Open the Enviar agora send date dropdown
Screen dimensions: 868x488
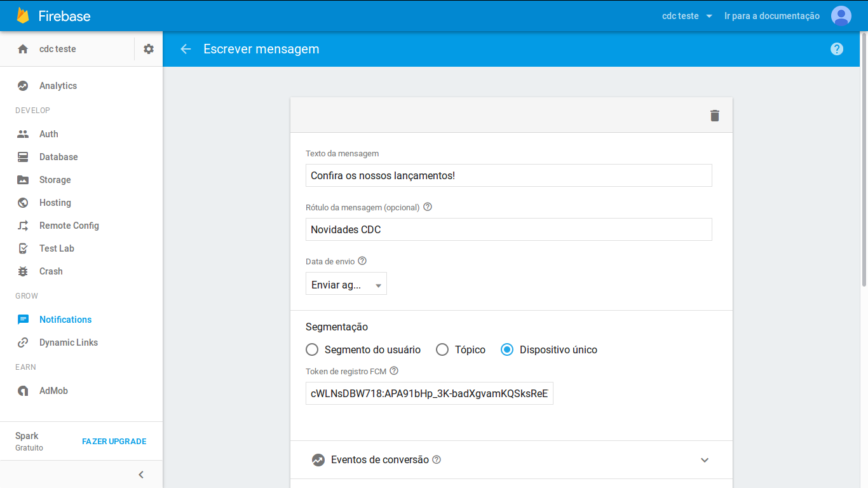[x=346, y=283]
